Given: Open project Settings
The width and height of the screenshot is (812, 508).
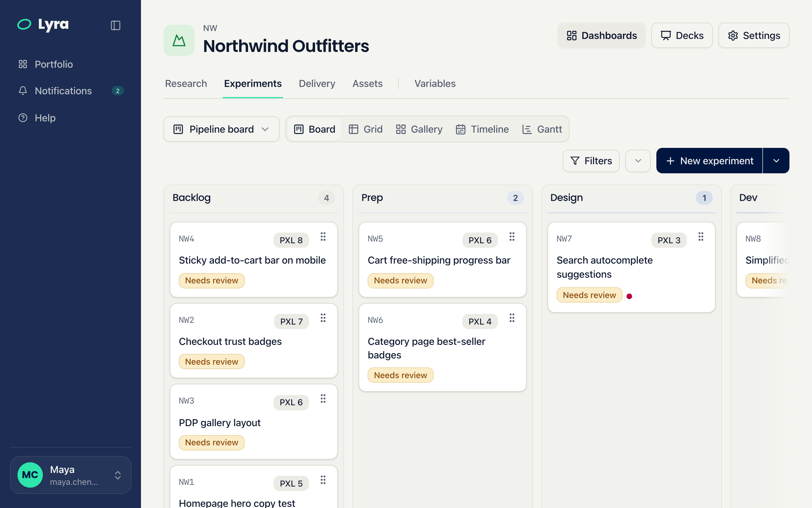Looking at the screenshot, I should click(754, 35).
